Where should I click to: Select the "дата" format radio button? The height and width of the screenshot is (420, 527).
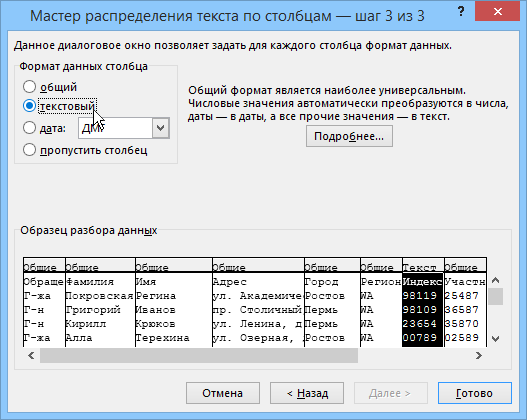(x=29, y=128)
